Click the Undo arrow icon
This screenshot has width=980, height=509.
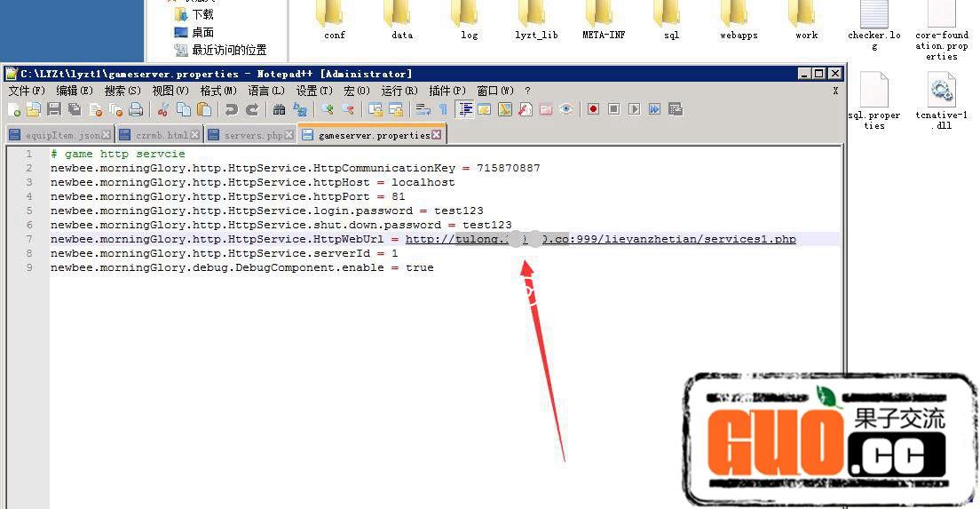[x=231, y=109]
